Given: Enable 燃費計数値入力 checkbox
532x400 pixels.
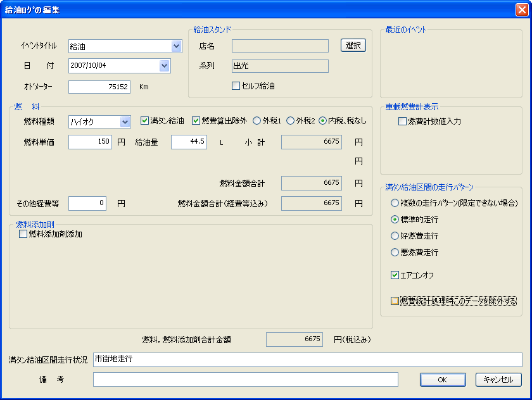Looking at the screenshot, I should 402,121.
